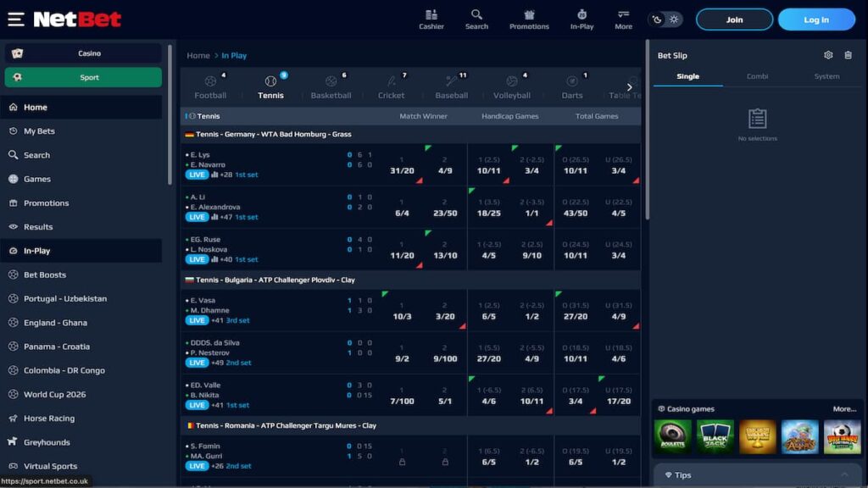868x488 pixels.
Task: Click the Log In button
Action: pyautogui.click(x=816, y=19)
